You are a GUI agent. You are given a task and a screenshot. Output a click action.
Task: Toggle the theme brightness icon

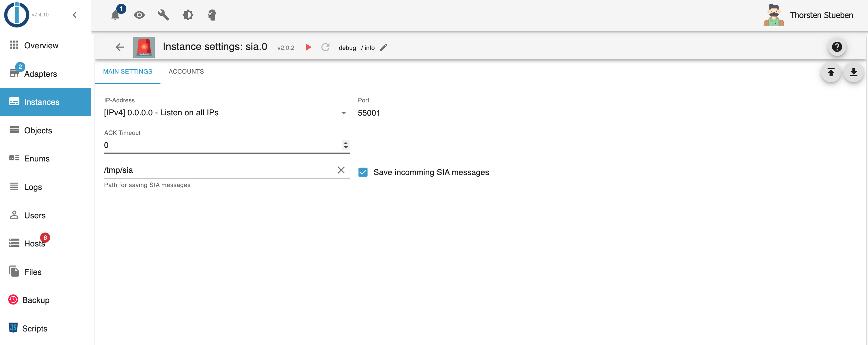(188, 15)
